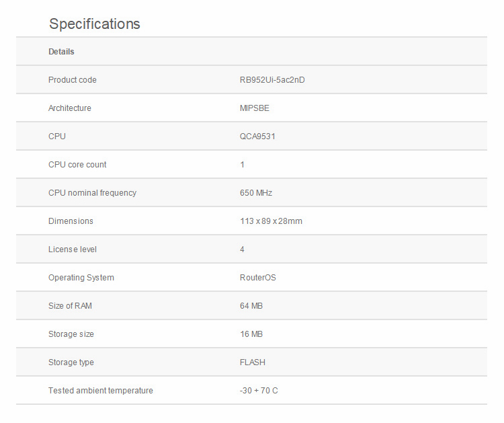Click the 113 x 89 x 28mm value
Screen dimensions: 504x423
pyautogui.click(x=271, y=221)
